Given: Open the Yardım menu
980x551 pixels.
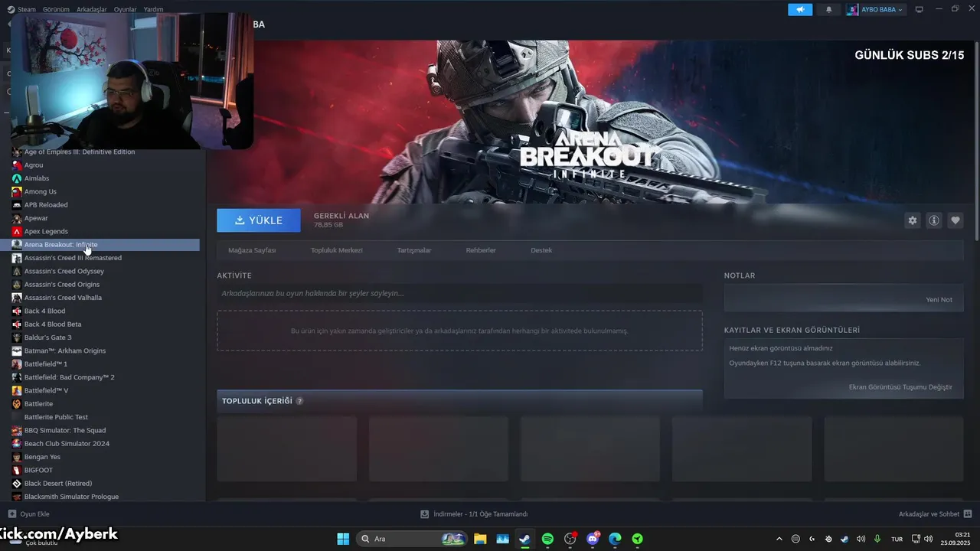Looking at the screenshot, I should pyautogui.click(x=153, y=9).
